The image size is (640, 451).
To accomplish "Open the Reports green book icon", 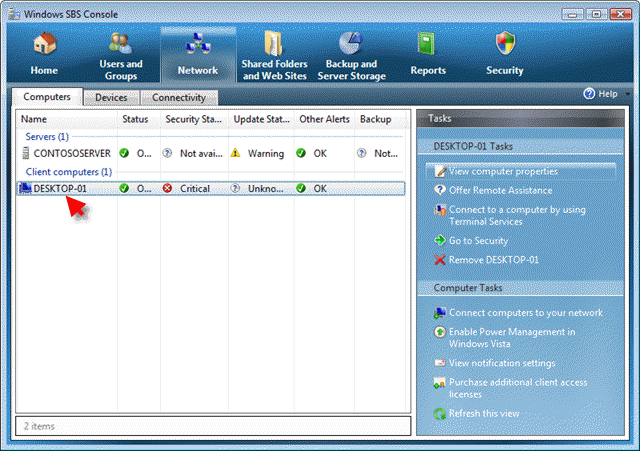I will coord(427,44).
